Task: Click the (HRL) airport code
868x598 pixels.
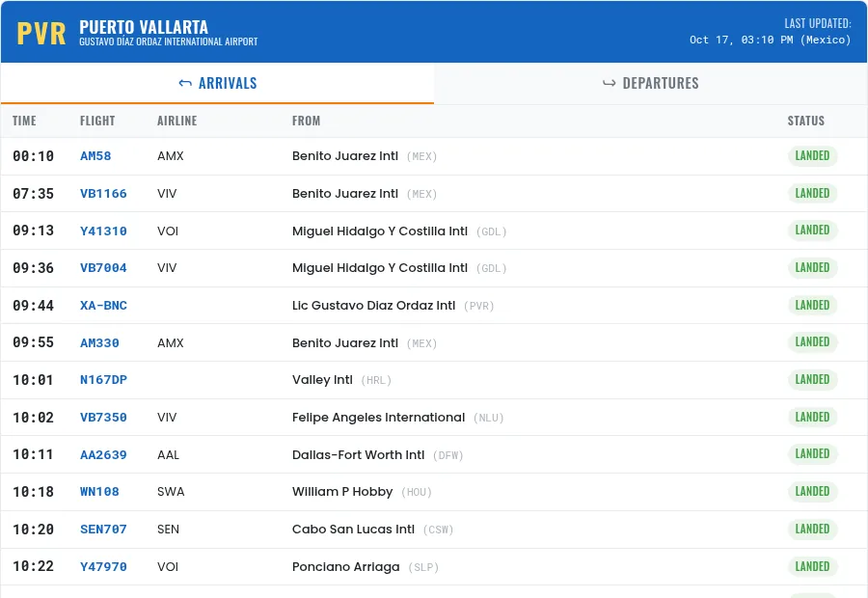Action: (376, 380)
